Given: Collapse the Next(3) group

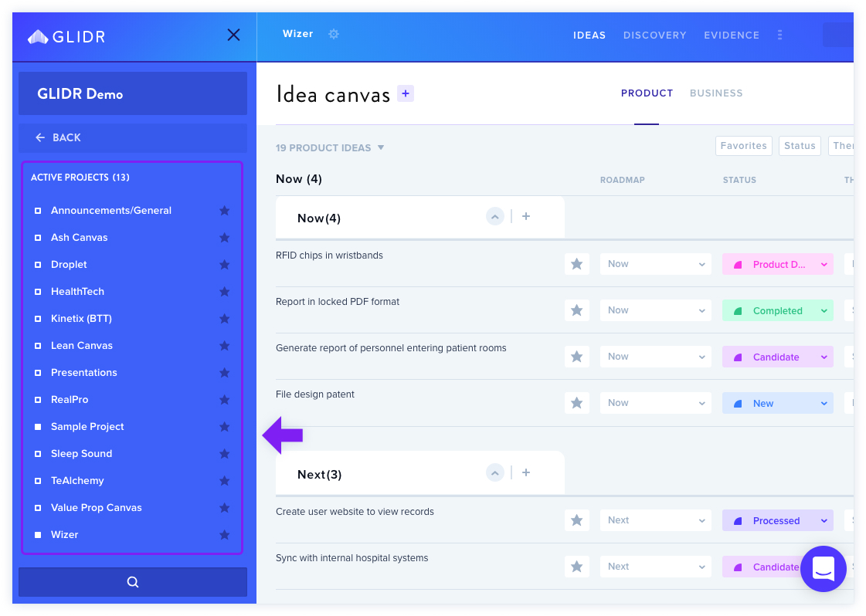Looking at the screenshot, I should tap(495, 472).
